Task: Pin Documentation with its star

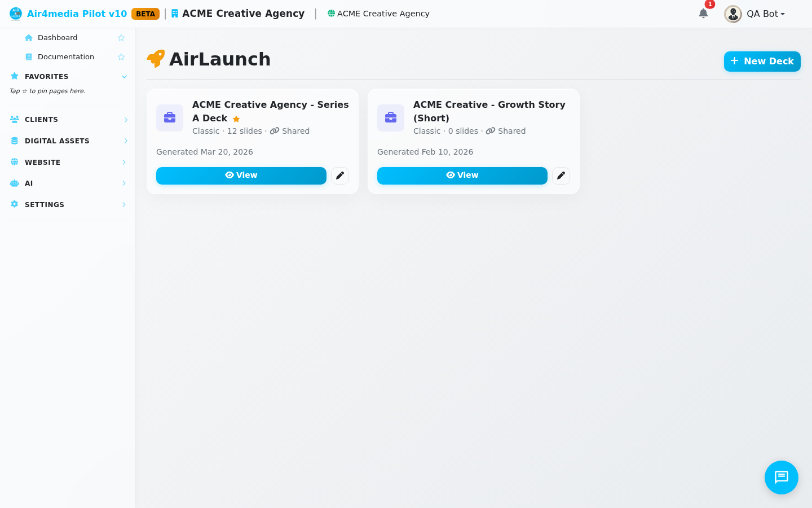Action: [x=121, y=57]
